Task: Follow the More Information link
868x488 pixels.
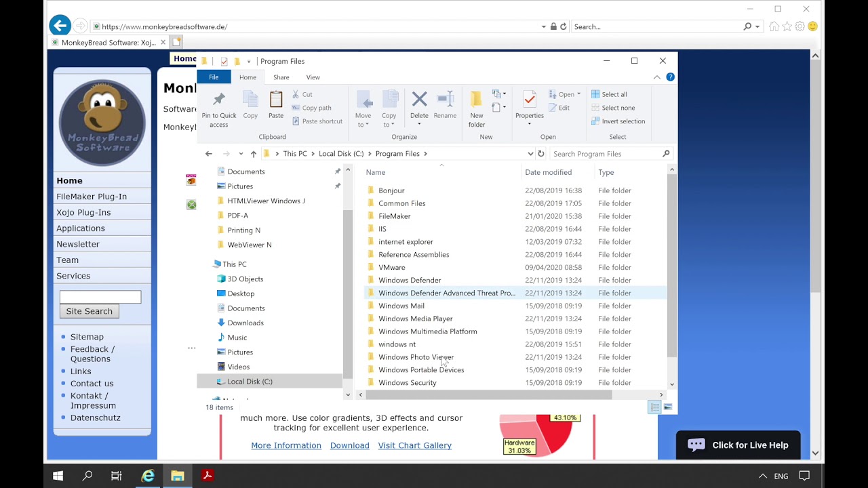Action: tap(286, 445)
